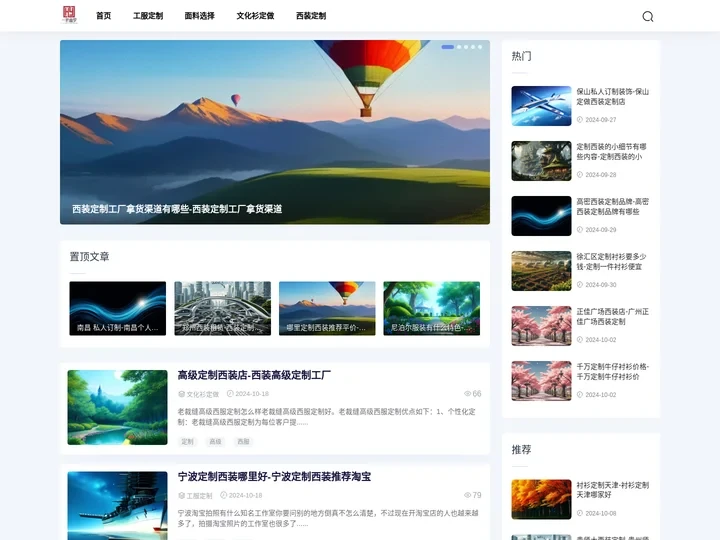Click forest thumbnail of 高级定制西装店 article
720x540 pixels.
(118, 407)
